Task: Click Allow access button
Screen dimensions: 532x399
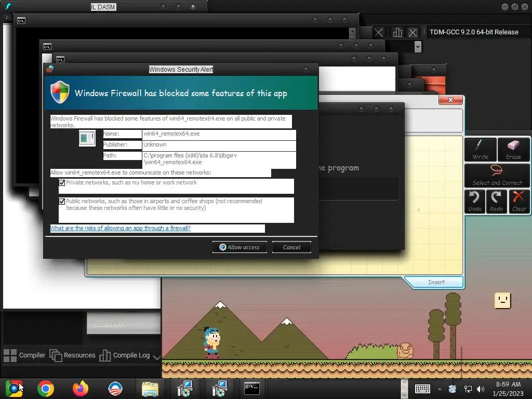Action: [x=240, y=247]
